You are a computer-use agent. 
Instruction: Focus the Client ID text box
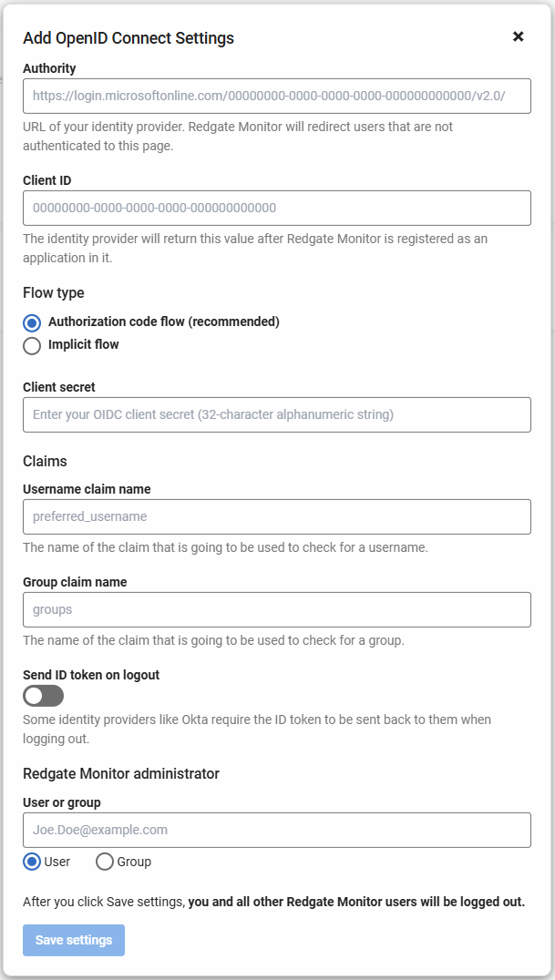click(276, 208)
